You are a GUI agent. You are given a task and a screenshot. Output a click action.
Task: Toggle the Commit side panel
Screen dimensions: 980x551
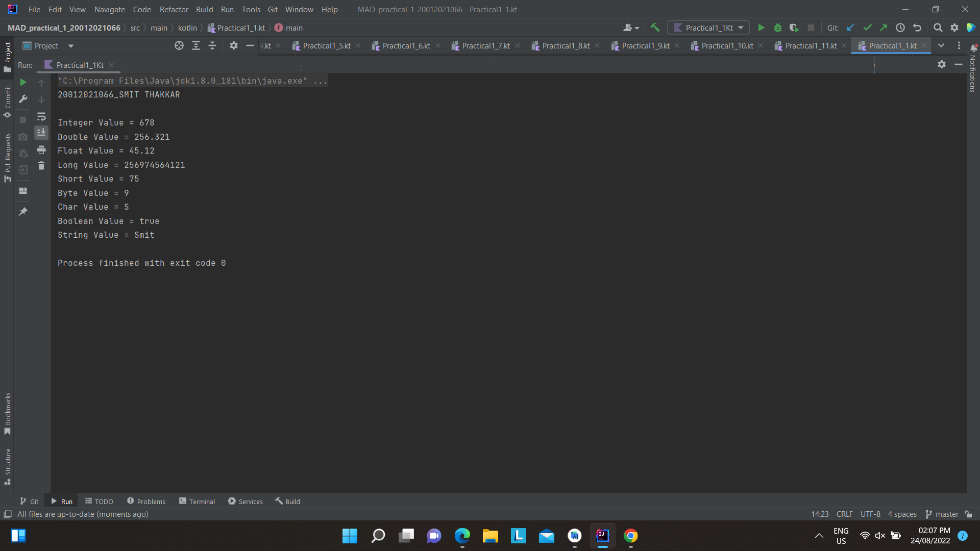(x=8, y=102)
